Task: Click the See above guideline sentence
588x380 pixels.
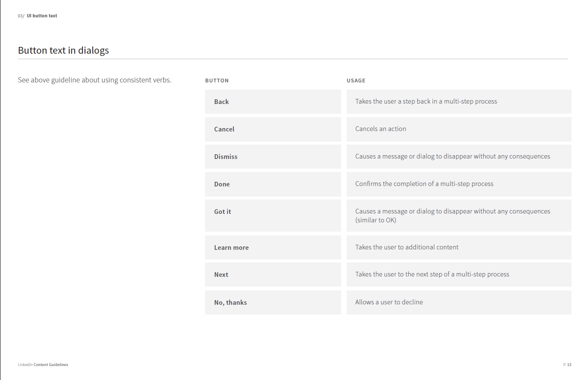Action: [x=95, y=80]
